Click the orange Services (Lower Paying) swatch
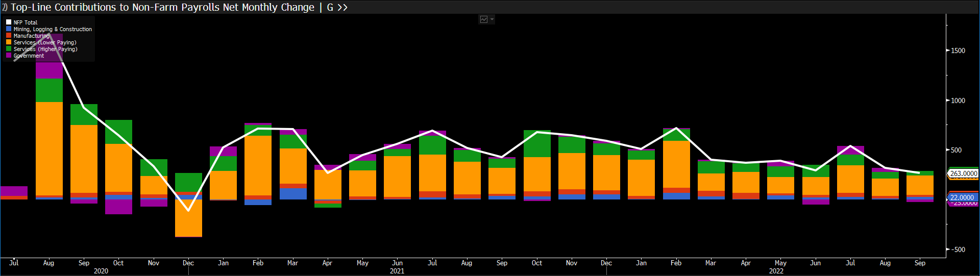Screen dimensions: 980x276 [x=9, y=42]
